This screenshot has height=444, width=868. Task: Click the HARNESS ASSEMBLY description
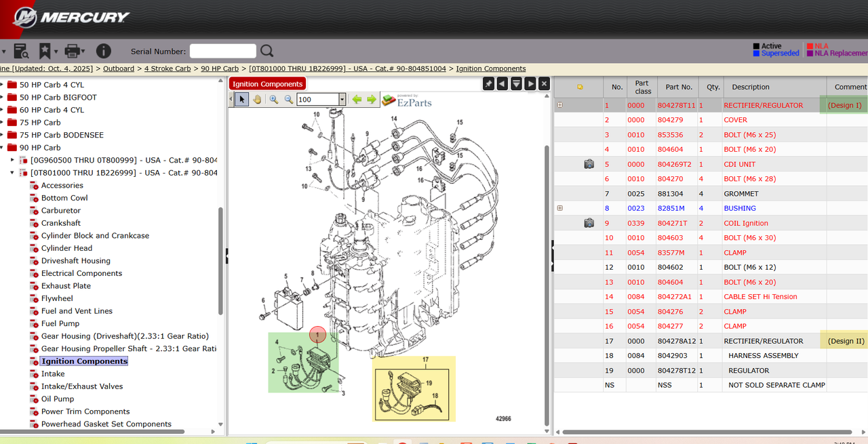point(764,356)
